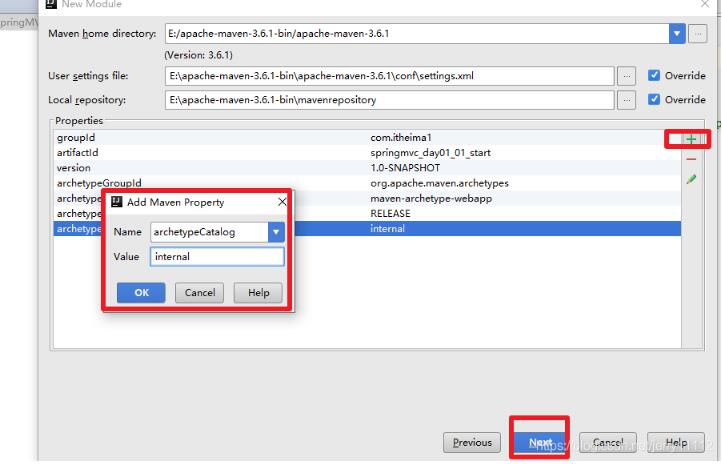Focus the Maven home directory field

[x=417, y=34]
